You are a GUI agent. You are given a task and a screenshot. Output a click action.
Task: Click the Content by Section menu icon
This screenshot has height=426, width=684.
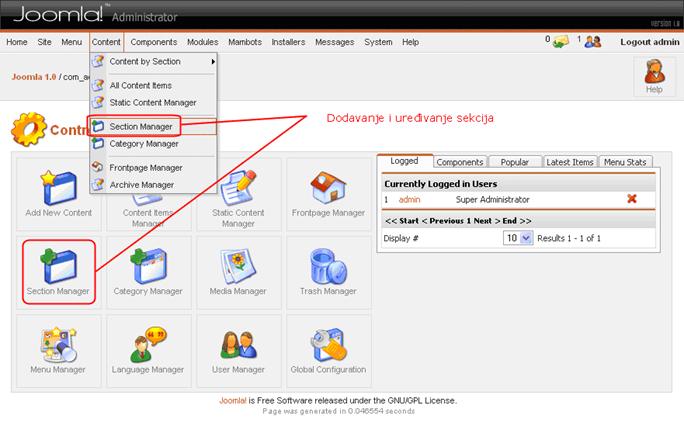(98, 61)
